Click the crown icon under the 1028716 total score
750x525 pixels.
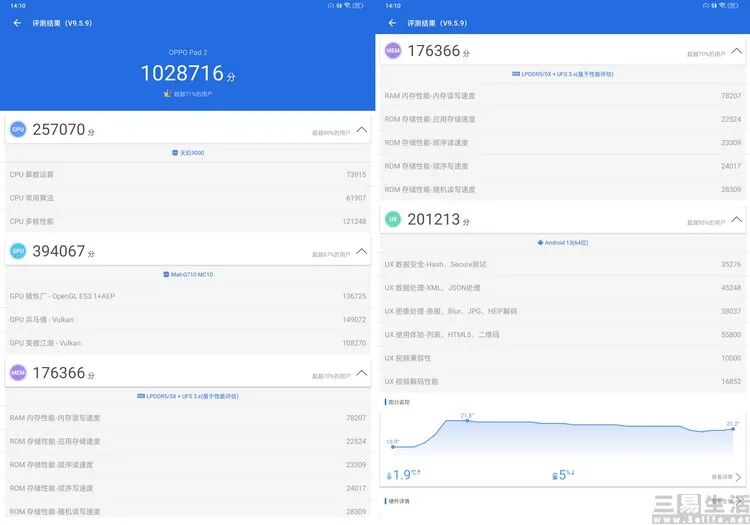click(167, 93)
